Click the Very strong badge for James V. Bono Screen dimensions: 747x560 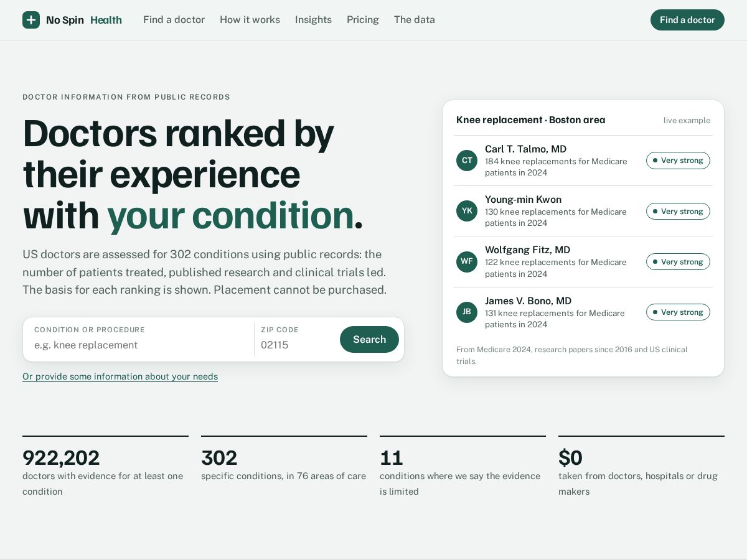pos(678,312)
